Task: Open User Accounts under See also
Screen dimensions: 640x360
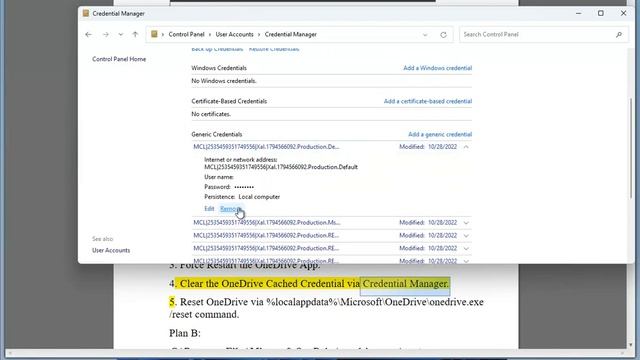Action: click(111, 250)
